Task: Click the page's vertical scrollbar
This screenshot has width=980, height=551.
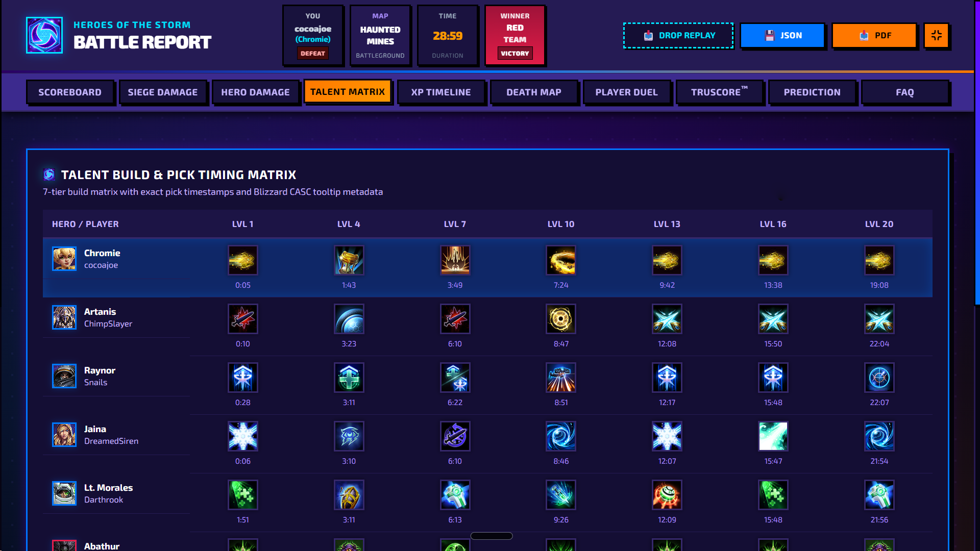Action: click(977, 153)
